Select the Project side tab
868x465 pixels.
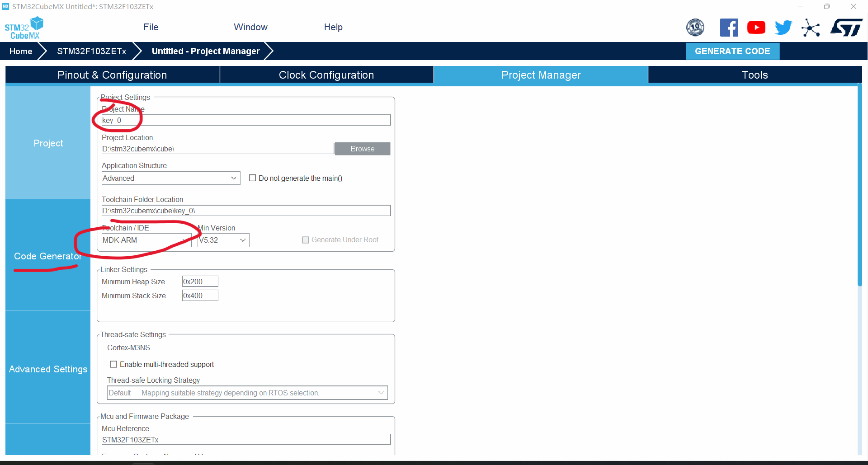point(48,143)
